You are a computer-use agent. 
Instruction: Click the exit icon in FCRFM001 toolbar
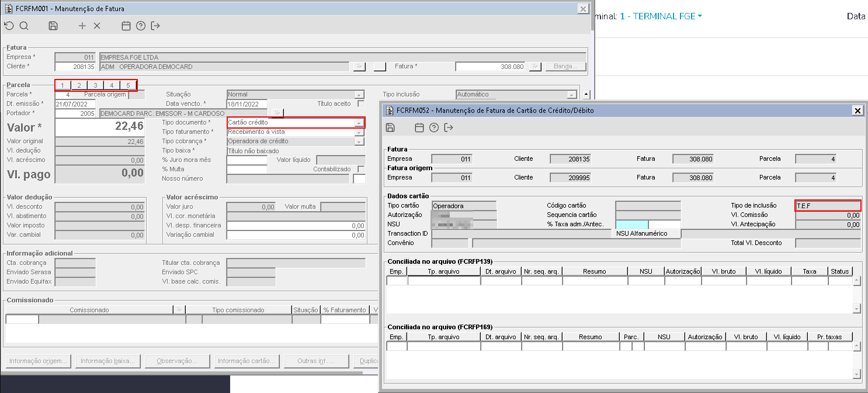point(155,26)
